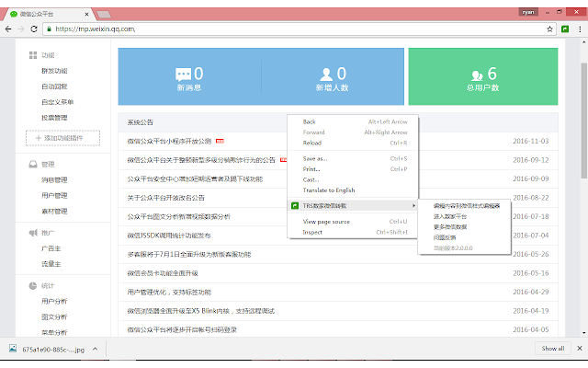The width and height of the screenshot is (588, 368).
Task: Open 图文分析 under 统计
Action: (x=54, y=317)
